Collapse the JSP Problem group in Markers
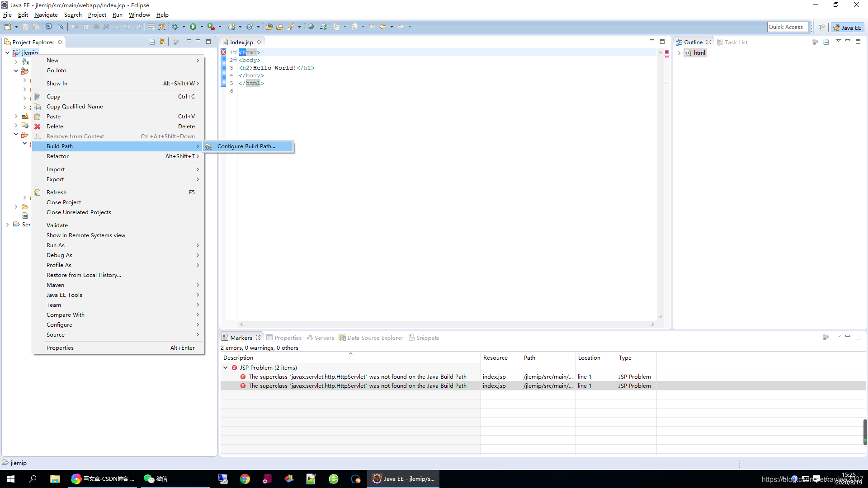The image size is (868, 488). point(226,368)
